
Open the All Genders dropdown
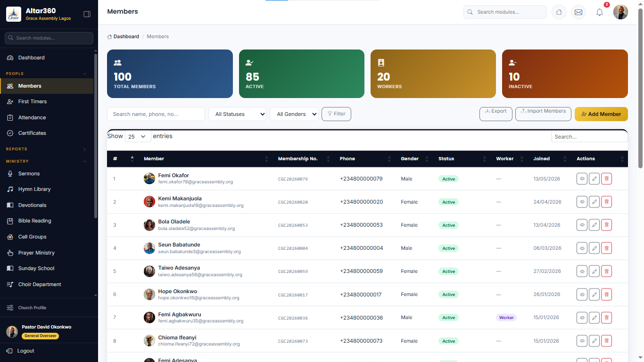coord(294,114)
